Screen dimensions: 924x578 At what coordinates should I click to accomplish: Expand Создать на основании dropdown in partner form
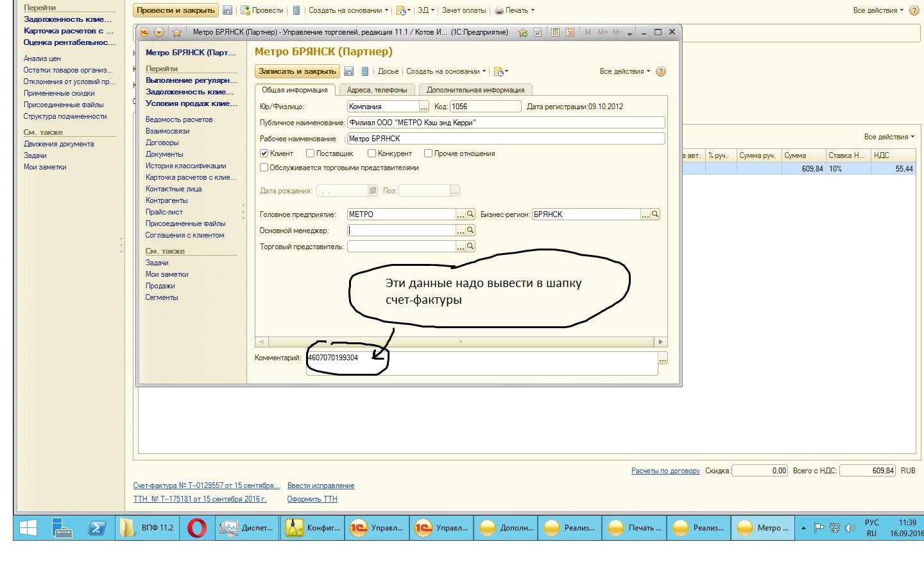coord(446,71)
